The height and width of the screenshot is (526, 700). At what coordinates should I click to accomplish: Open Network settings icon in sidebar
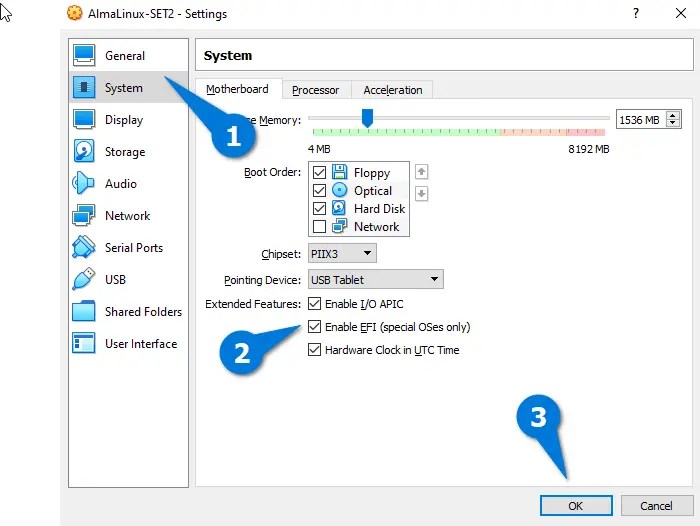click(x=83, y=215)
